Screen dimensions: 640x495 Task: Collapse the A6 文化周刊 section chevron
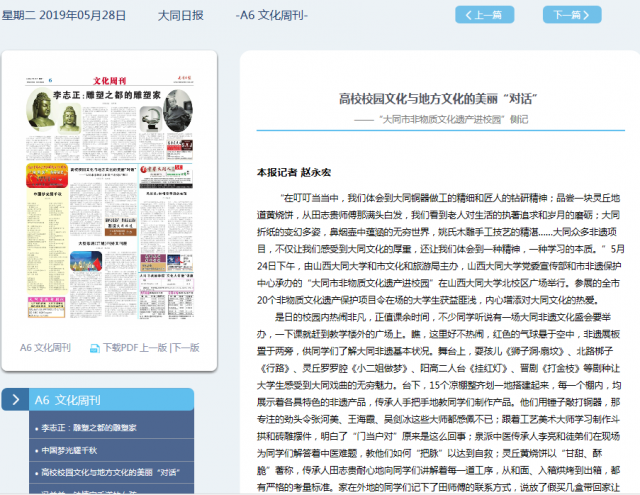[x=15, y=400]
